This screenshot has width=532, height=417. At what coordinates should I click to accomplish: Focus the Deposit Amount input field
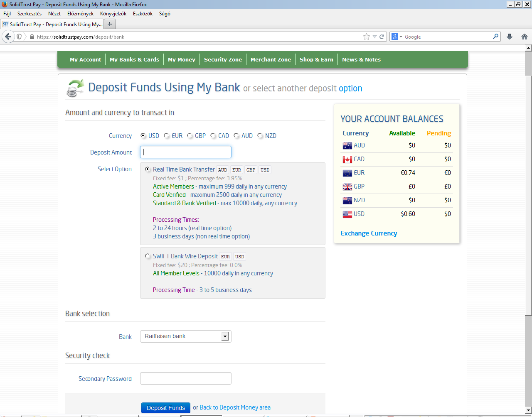click(186, 152)
